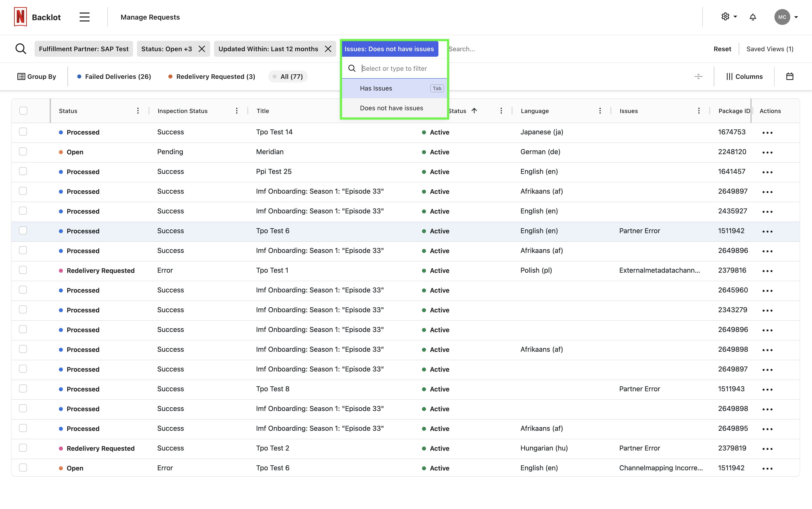Open actions menu for Meridian row

tap(767, 152)
